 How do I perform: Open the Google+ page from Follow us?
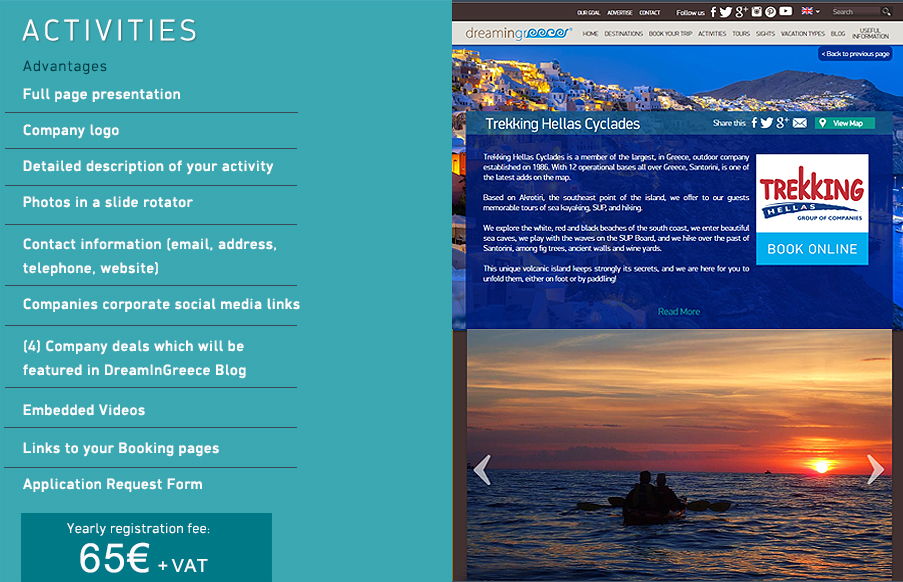[741, 12]
